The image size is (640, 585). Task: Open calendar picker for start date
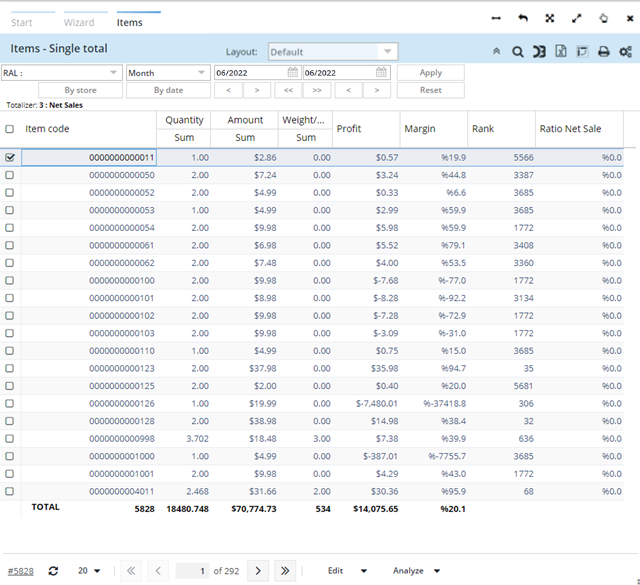[x=293, y=73]
